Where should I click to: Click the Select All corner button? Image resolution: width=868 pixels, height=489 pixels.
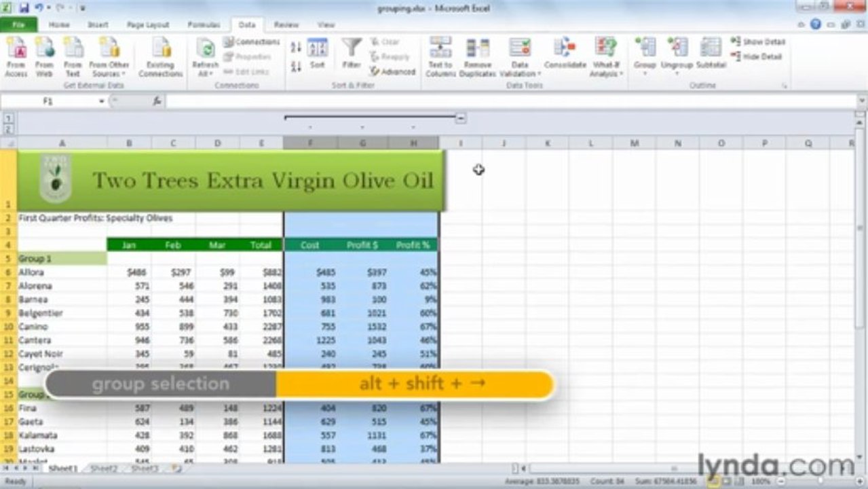pyautogui.click(x=8, y=143)
